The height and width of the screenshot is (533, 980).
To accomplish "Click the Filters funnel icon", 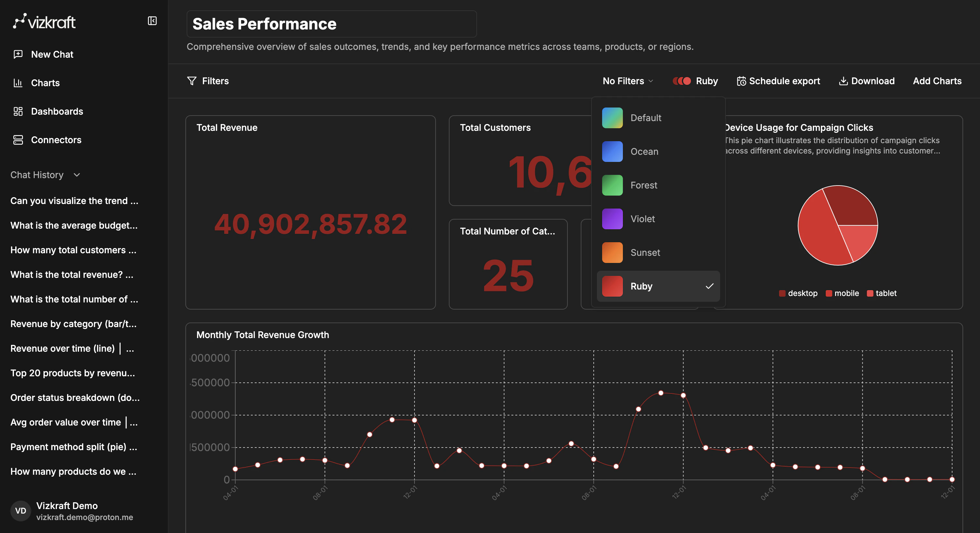I will [x=192, y=81].
